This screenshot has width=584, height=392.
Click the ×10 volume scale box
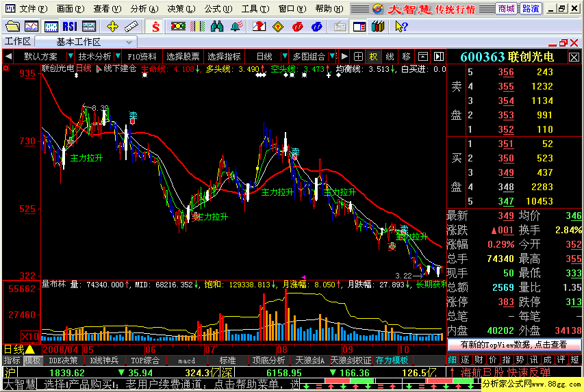30,337
